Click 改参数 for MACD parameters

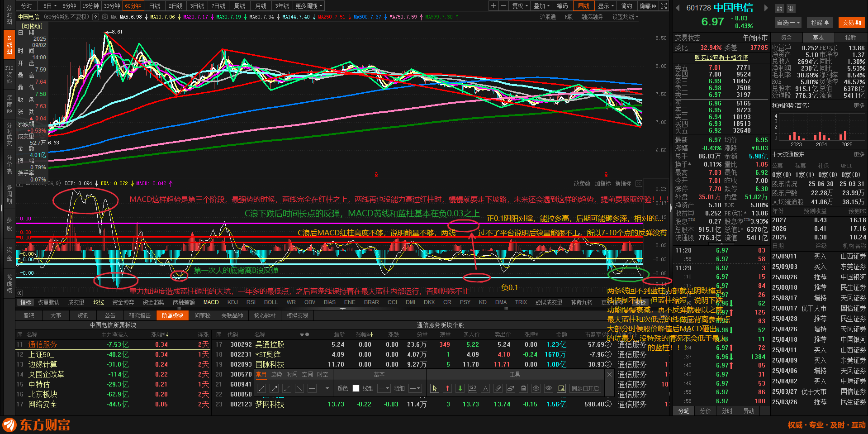(582, 183)
